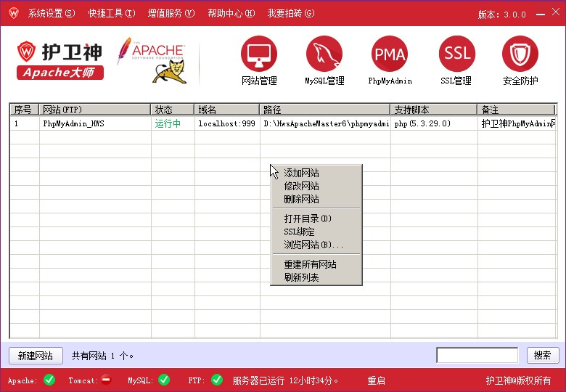
Task: Click the MySQL green status checkmark
Action: [x=164, y=380]
